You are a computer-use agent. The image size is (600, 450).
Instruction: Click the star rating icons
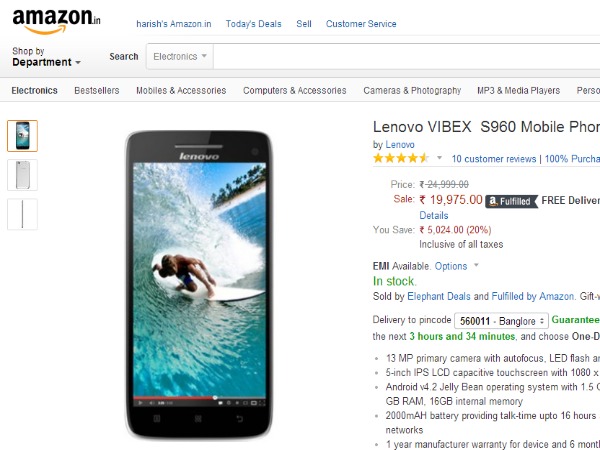tap(401, 158)
